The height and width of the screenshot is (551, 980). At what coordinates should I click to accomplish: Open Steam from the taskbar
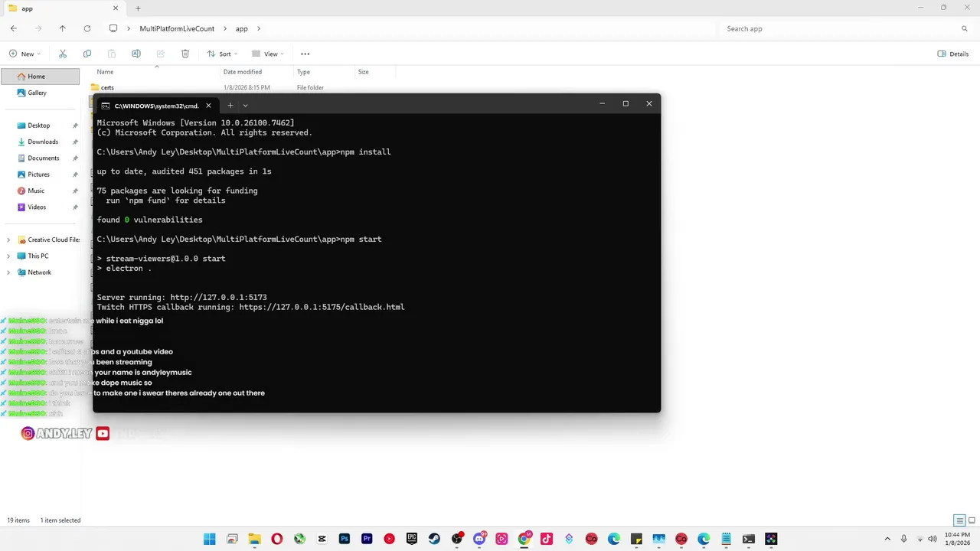(x=434, y=539)
